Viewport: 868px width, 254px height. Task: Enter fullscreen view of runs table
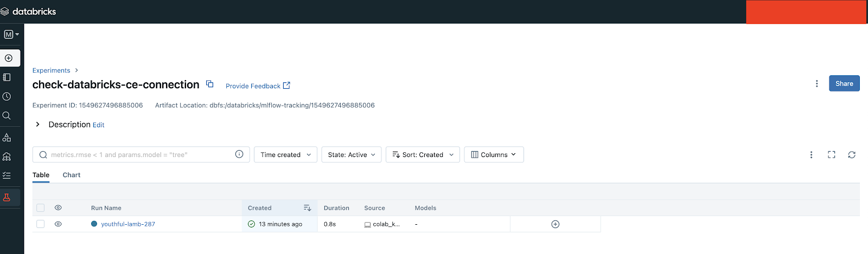click(831, 155)
